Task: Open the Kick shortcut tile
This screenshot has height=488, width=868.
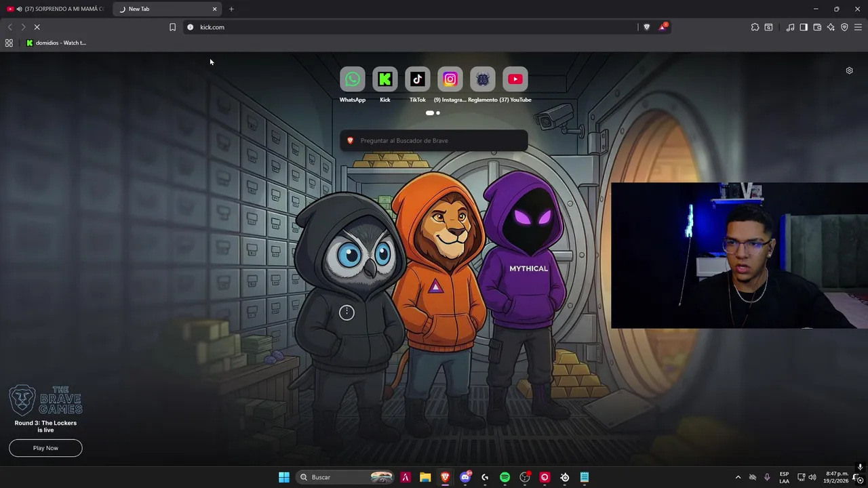Action: click(384, 79)
